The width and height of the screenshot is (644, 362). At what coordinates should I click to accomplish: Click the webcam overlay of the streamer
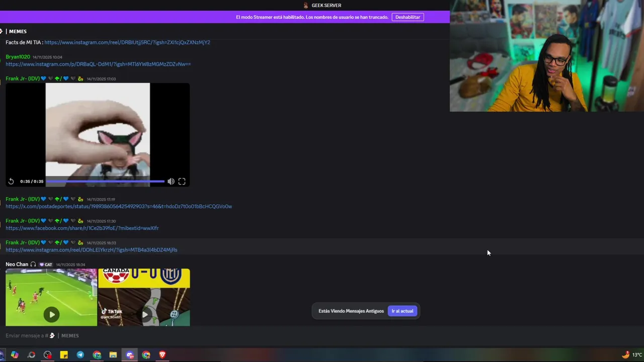pos(547,56)
